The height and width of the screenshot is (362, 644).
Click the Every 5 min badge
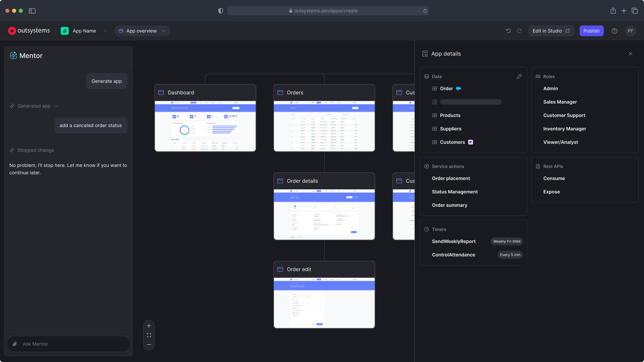click(510, 255)
